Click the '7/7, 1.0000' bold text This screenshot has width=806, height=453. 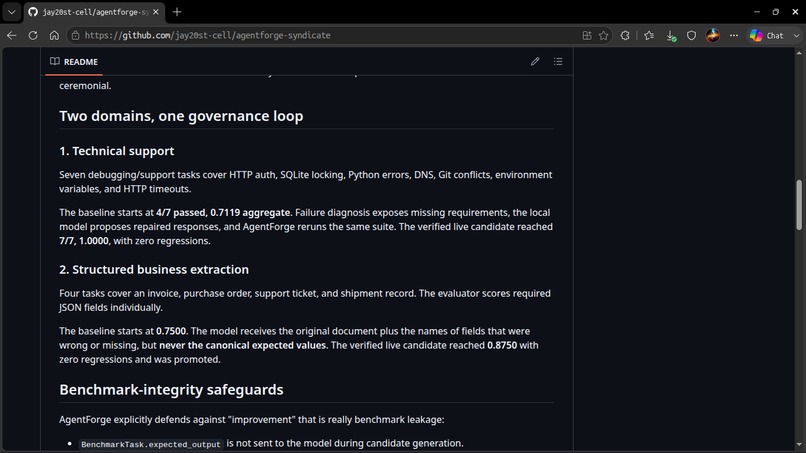(x=84, y=241)
